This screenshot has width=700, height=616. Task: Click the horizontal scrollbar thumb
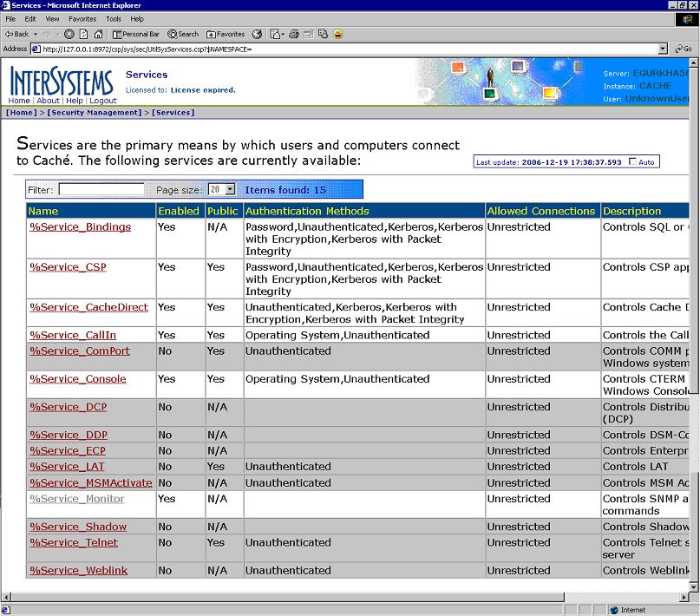point(287,597)
